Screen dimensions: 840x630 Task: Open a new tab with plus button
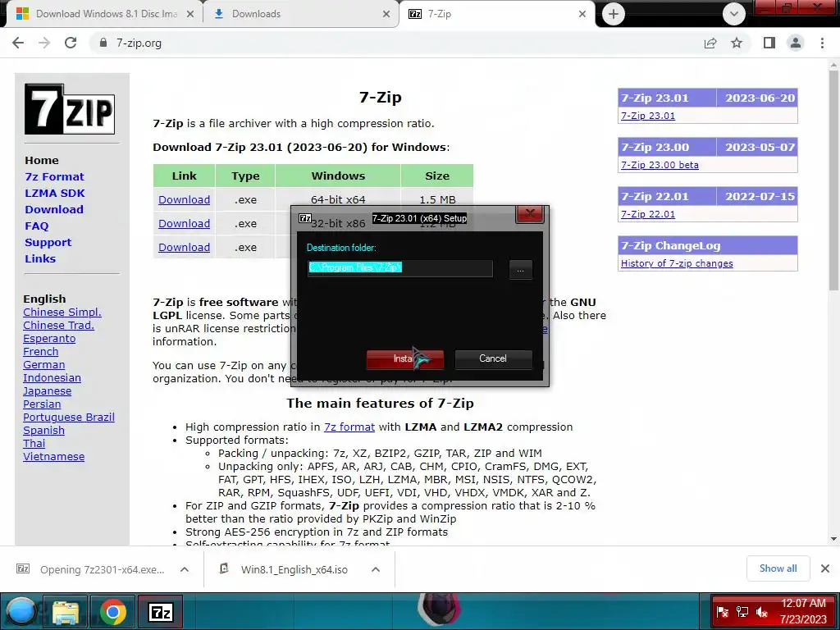click(x=614, y=14)
